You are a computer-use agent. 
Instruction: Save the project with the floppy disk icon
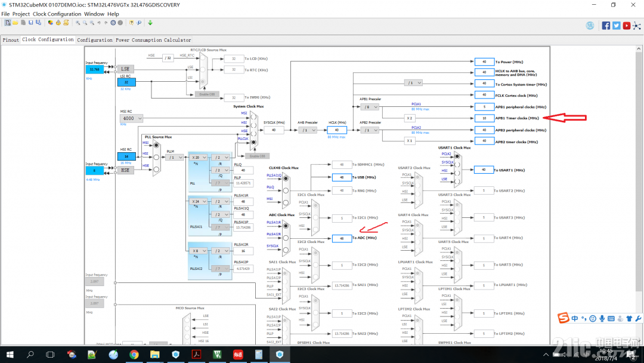[31, 23]
